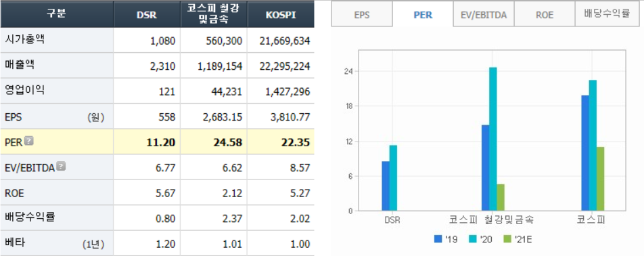Click the tallest cyan sector '20 bar

coord(493,139)
